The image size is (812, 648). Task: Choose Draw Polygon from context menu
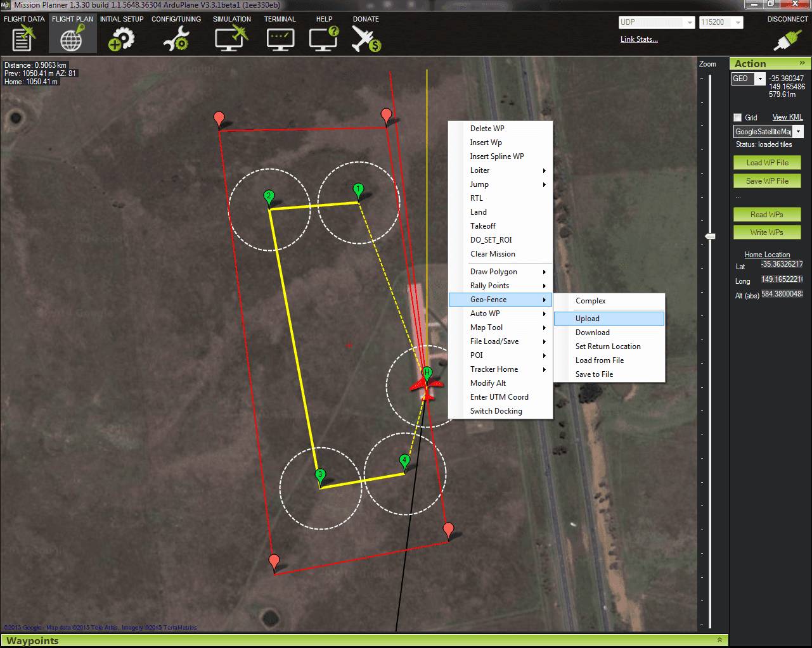[494, 272]
